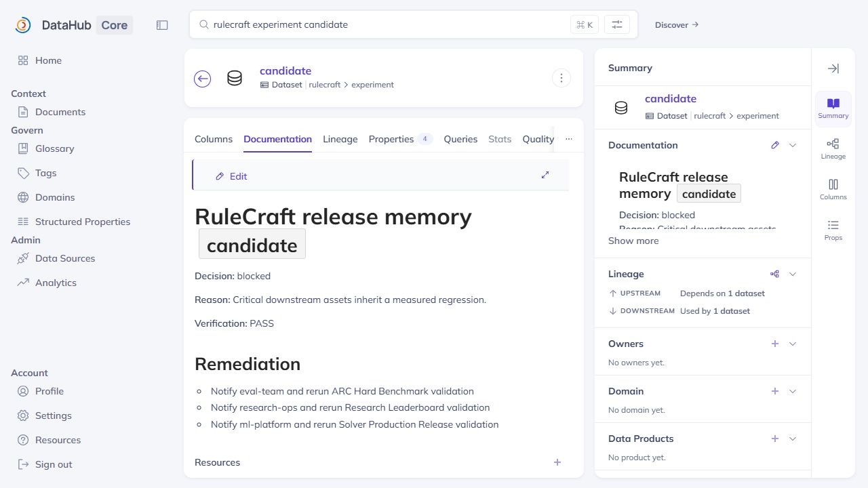Image resolution: width=868 pixels, height=488 pixels.
Task: Click the Properties count badge 4
Action: click(425, 139)
